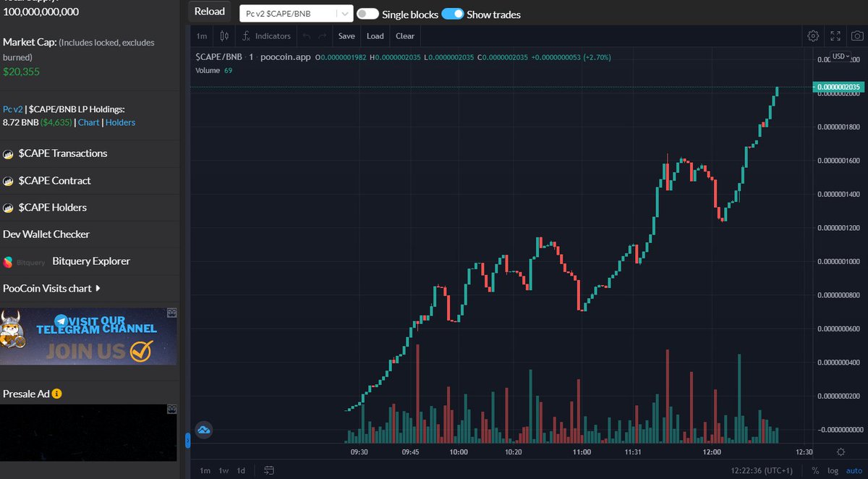Screen dimensions: 868x479
Task: Toggle log scale on price axis
Action: (x=833, y=470)
